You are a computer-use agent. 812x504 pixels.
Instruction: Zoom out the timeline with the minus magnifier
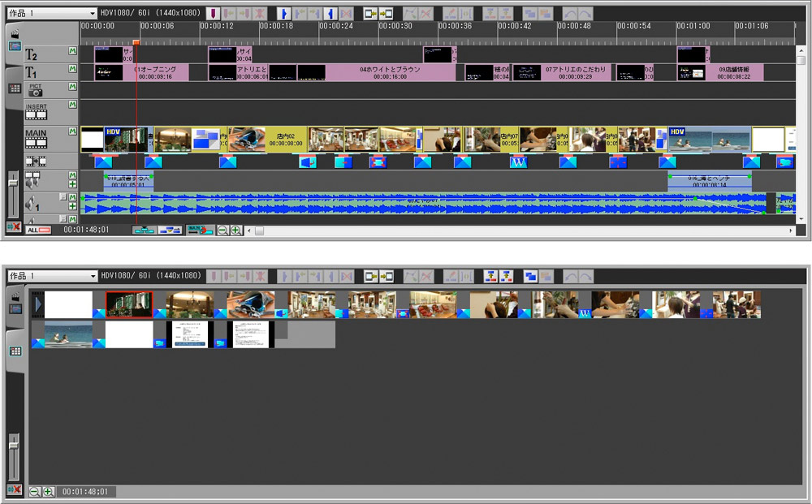(222, 230)
